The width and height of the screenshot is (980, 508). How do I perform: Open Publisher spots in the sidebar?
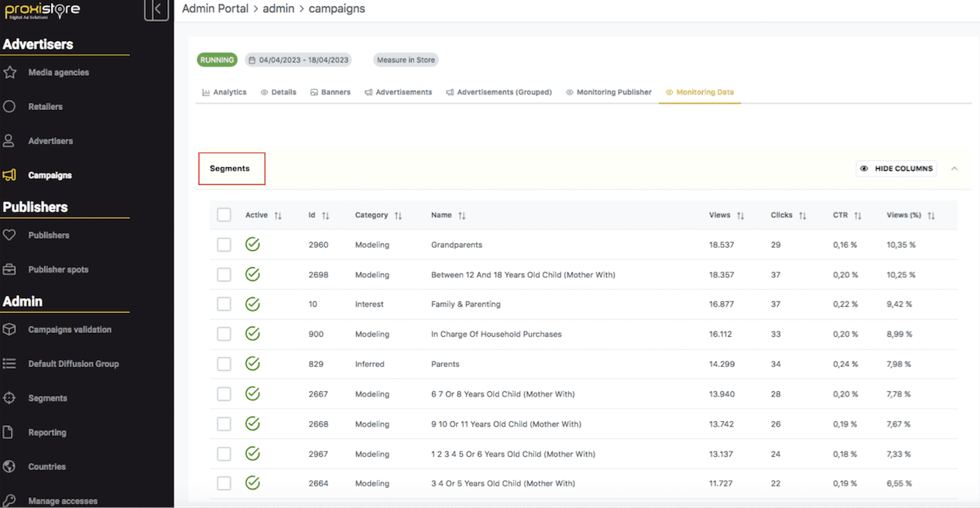pos(59,269)
